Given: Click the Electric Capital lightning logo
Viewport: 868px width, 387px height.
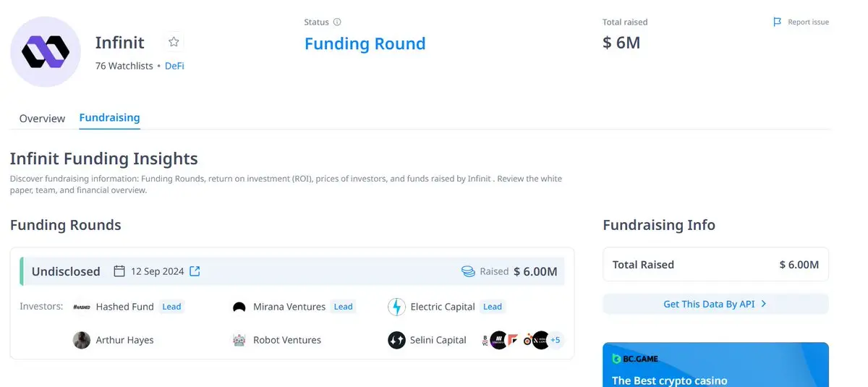Looking at the screenshot, I should tap(396, 307).
